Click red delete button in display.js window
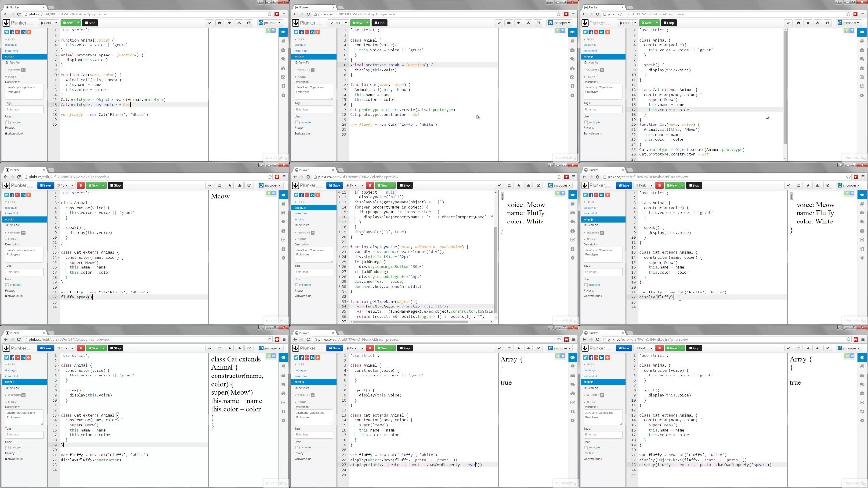This screenshot has width=868, height=488. point(370,185)
